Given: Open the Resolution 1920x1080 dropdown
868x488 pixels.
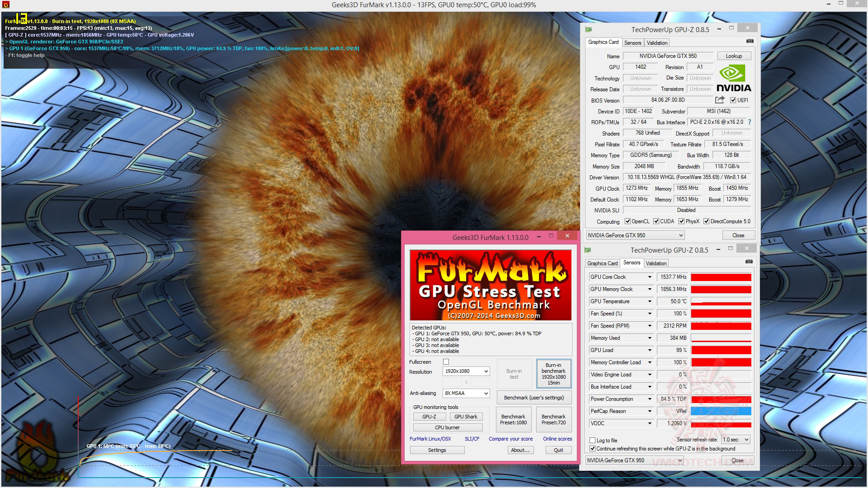Looking at the screenshot, I should [x=466, y=371].
